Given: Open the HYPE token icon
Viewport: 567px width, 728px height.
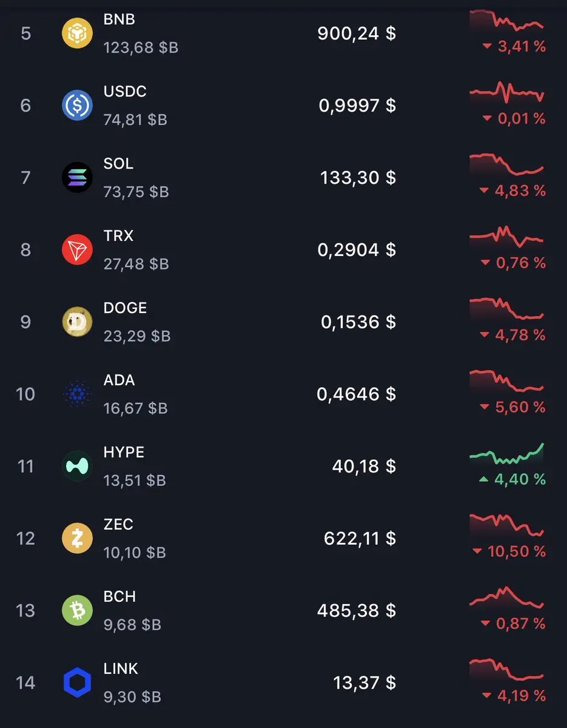Looking at the screenshot, I should point(78,467).
